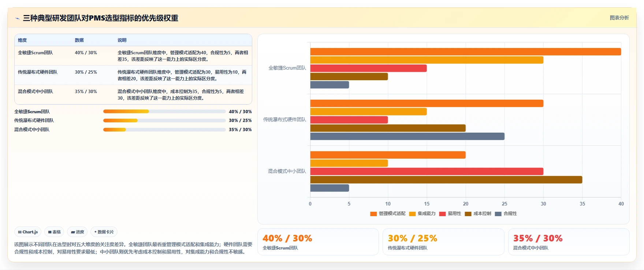Viewport: 644px width, 270px height.
Task: Click the 传统瀑布式硬件团队 orange 管理模式适配 bar
Action: tap(427, 103)
